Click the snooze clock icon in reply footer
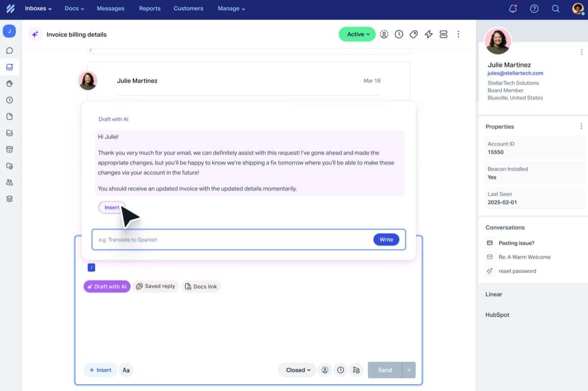Image resolution: width=588 pixels, height=391 pixels. pos(340,370)
